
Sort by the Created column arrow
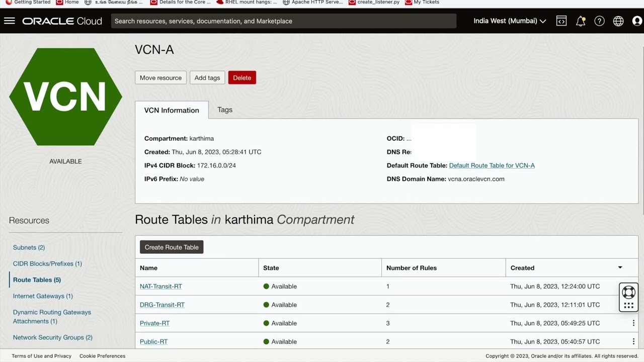(620, 267)
